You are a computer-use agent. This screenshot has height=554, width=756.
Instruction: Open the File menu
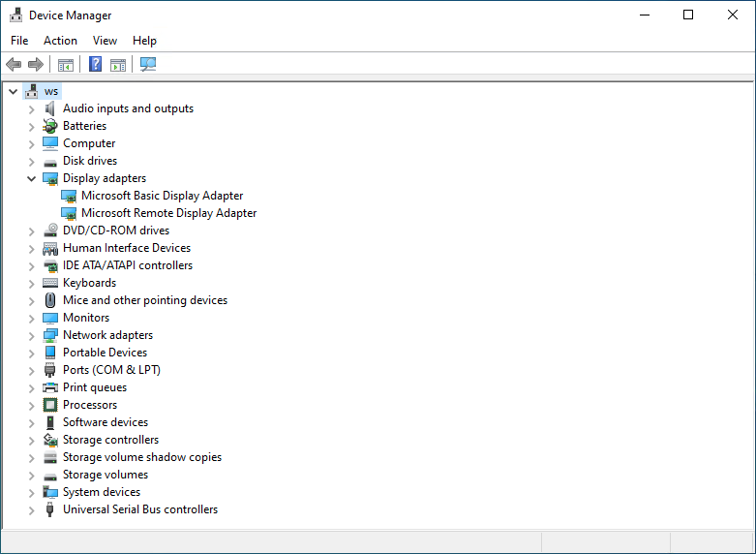pyautogui.click(x=19, y=41)
